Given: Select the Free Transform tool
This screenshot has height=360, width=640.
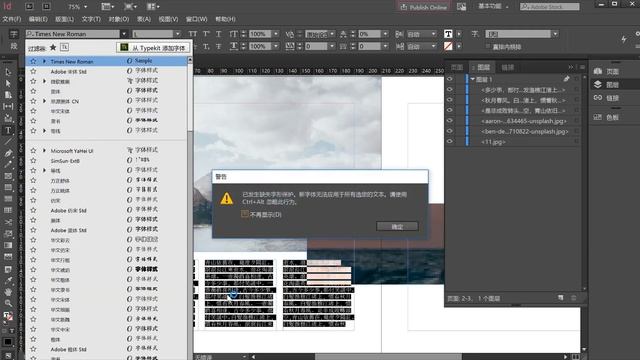Looking at the screenshot, I should (x=8, y=234).
